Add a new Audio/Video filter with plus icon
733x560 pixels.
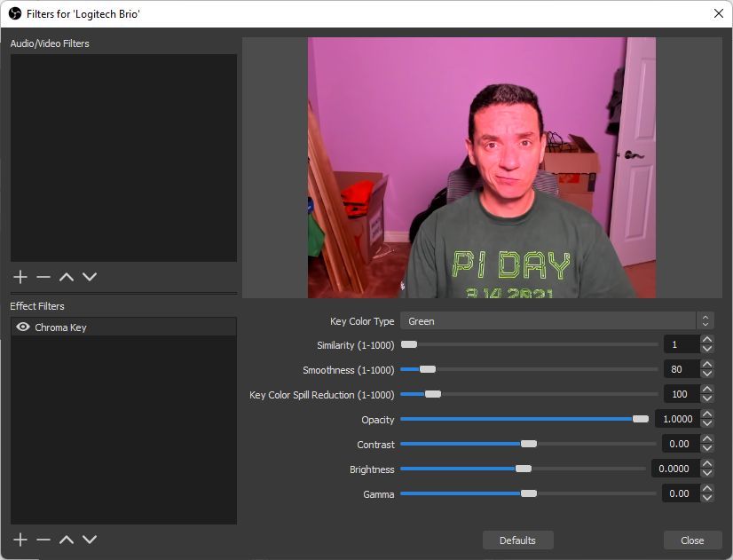[20, 277]
